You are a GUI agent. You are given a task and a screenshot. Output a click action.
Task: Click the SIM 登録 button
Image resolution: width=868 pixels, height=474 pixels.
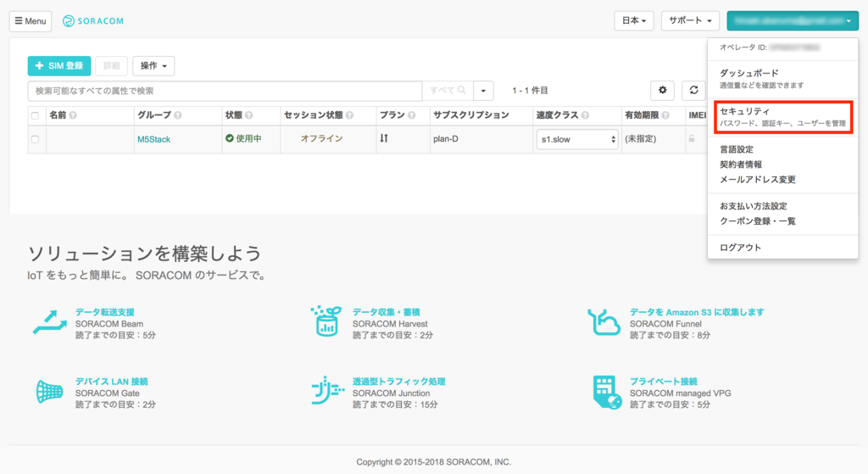pyautogui.click(x=59, y=66)
